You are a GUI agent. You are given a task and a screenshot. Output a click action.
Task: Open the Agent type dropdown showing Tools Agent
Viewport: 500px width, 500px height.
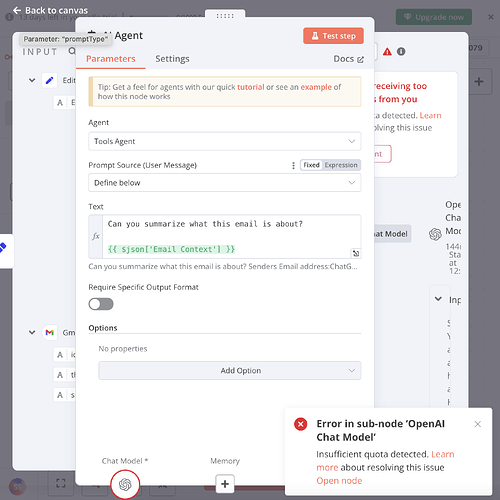point(224,141)
